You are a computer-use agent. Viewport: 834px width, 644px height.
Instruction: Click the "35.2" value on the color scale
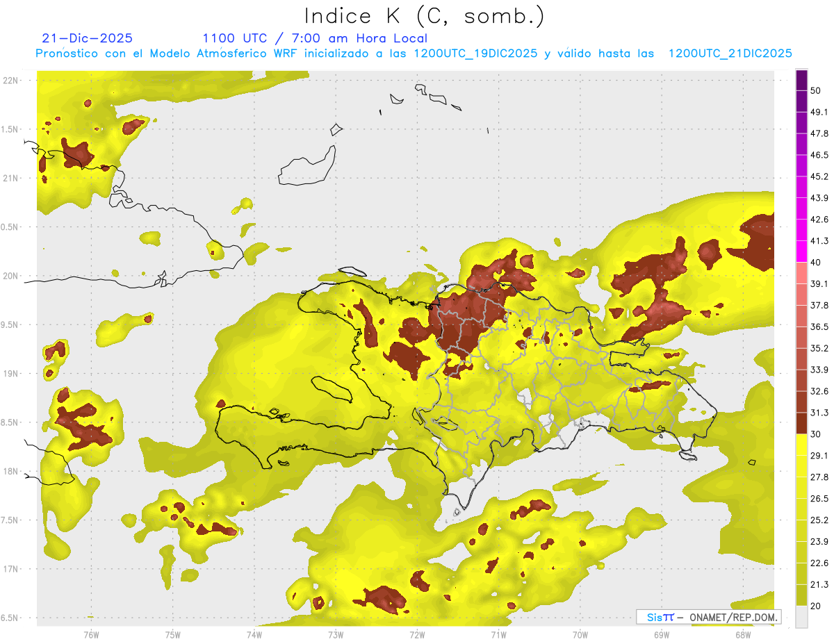point(819,348)
